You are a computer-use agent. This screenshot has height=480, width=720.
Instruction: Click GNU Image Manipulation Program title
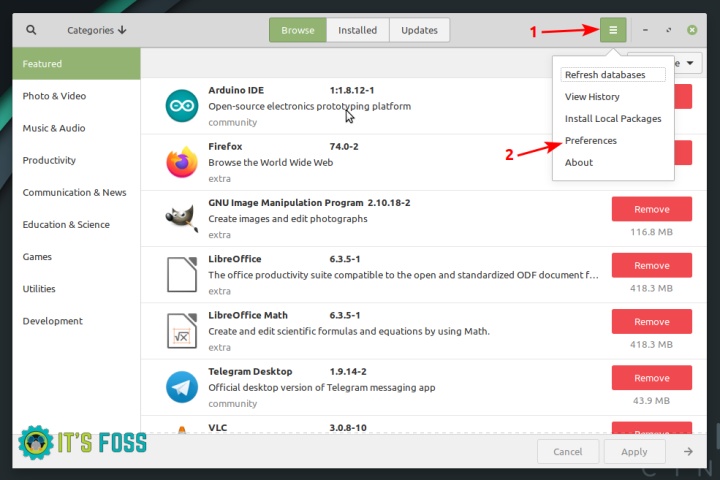286,203
